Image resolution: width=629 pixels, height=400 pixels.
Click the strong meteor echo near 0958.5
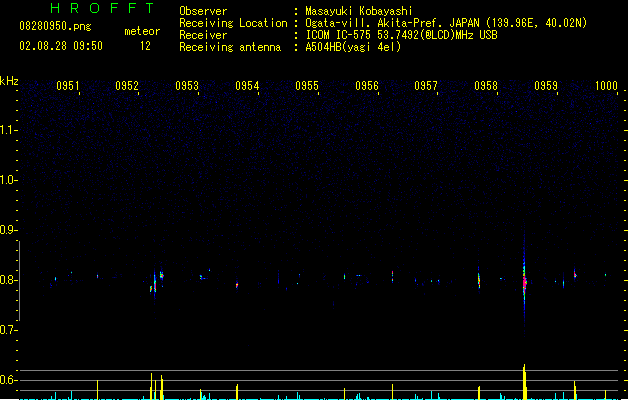[x=524, y=281]
